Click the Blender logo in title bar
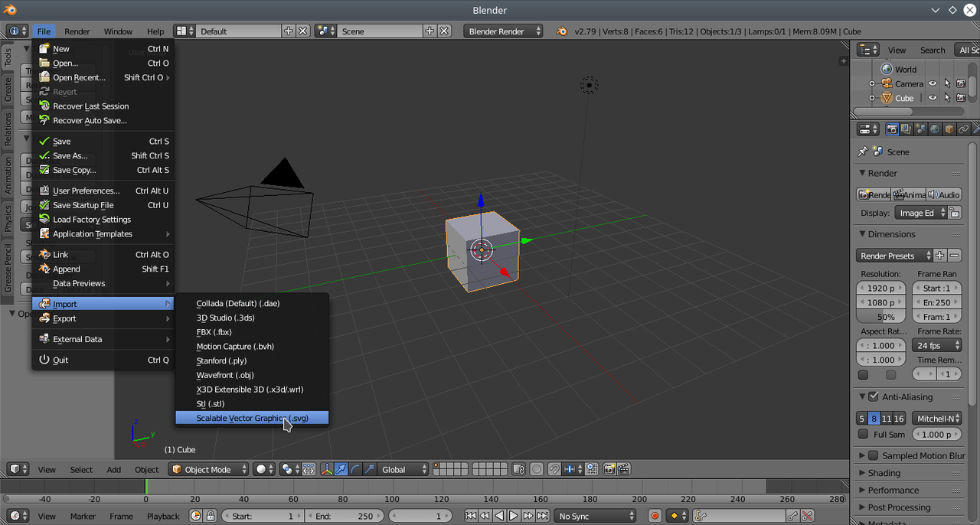980x525 pixels. [x=9, y=10]
